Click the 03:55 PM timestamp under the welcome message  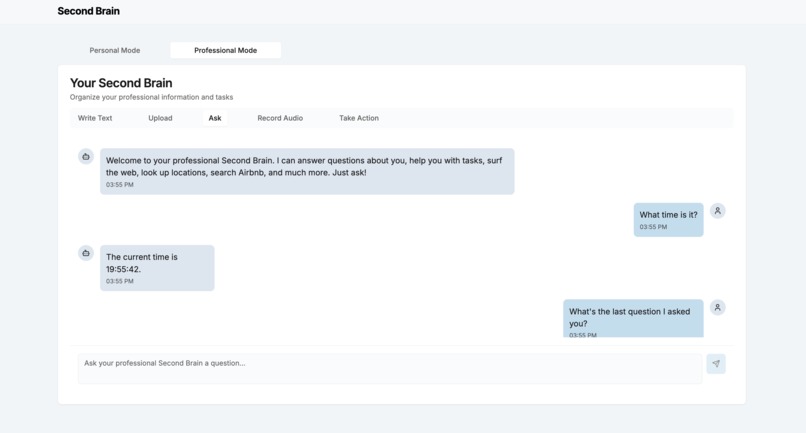[120, 185]
